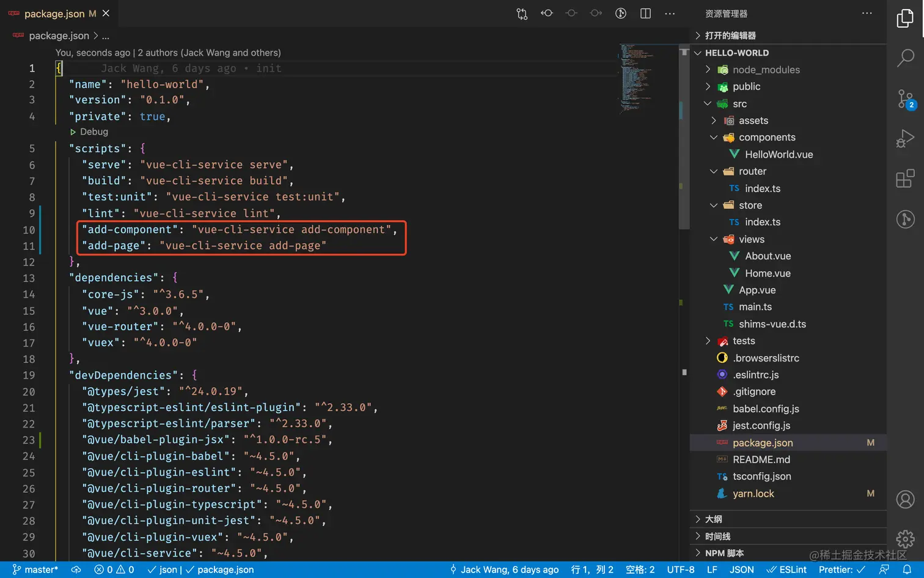The image size is (924, 578).
Task: Change LF end of line sequence
Action: click(x=712, y=569)
